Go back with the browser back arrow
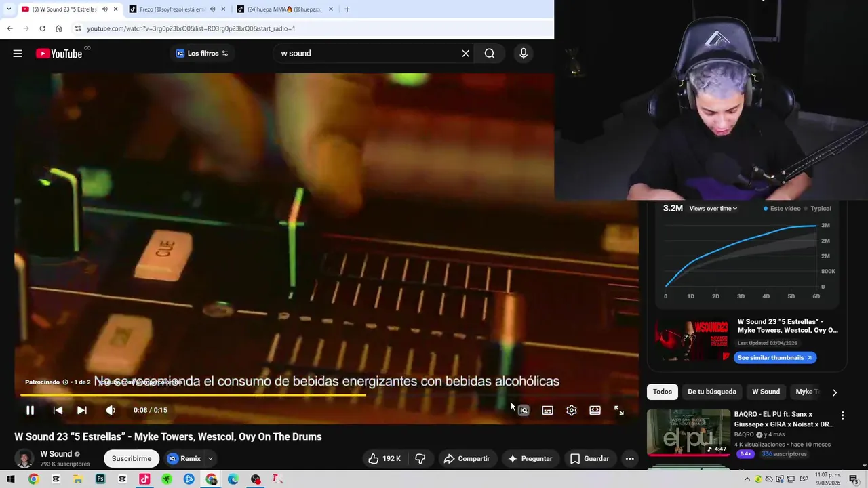Image resolution: width=868 pixels, height=488 pixels. (x=9, y=28)
